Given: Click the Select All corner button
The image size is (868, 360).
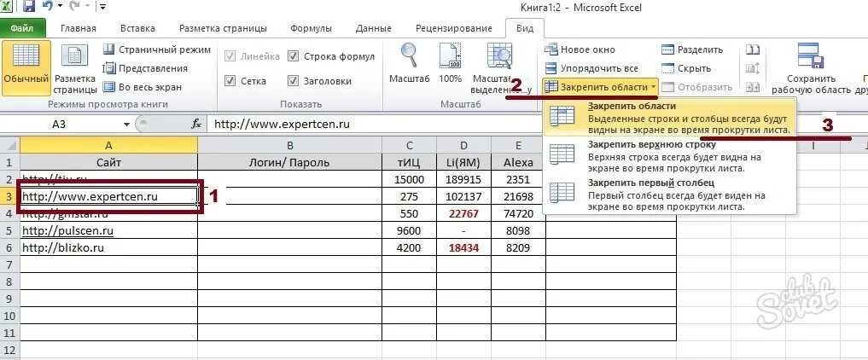Looking at the screenshot, I should click(x=10, y=145).
